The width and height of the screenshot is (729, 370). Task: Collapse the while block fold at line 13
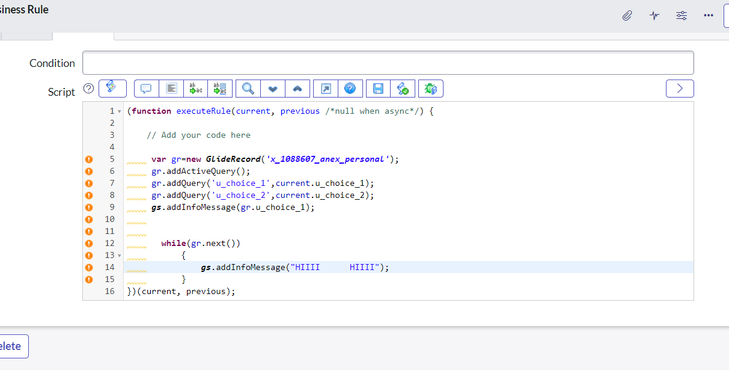point(119,256)
